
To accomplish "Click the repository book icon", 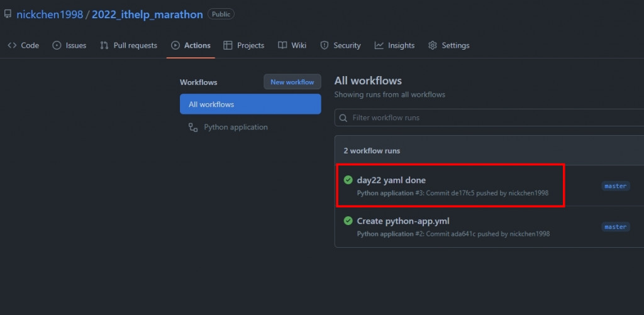I will (x=8, y=14).
